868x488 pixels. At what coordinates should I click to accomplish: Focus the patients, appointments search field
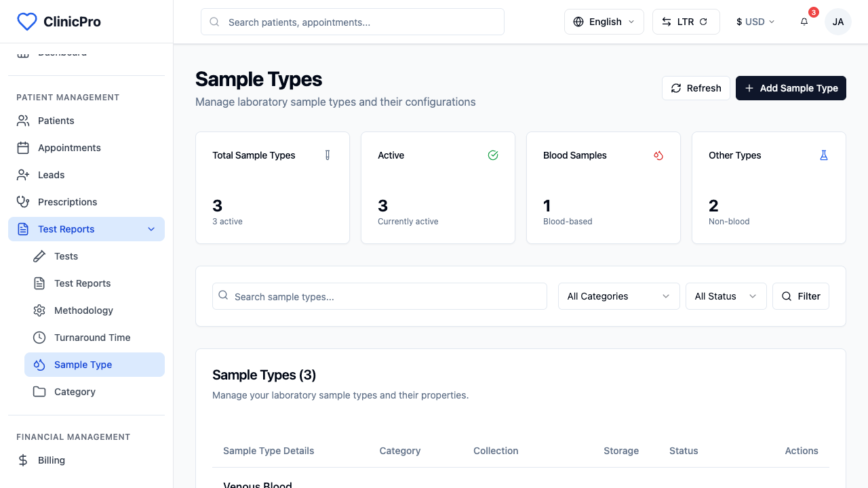click(x=353, y=22)
